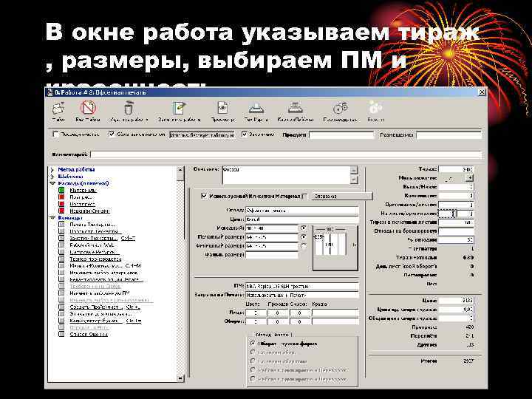Open the ПМ press selection field
The width and height of the screenshot is (532, 399).
click(x=302, y=287)
